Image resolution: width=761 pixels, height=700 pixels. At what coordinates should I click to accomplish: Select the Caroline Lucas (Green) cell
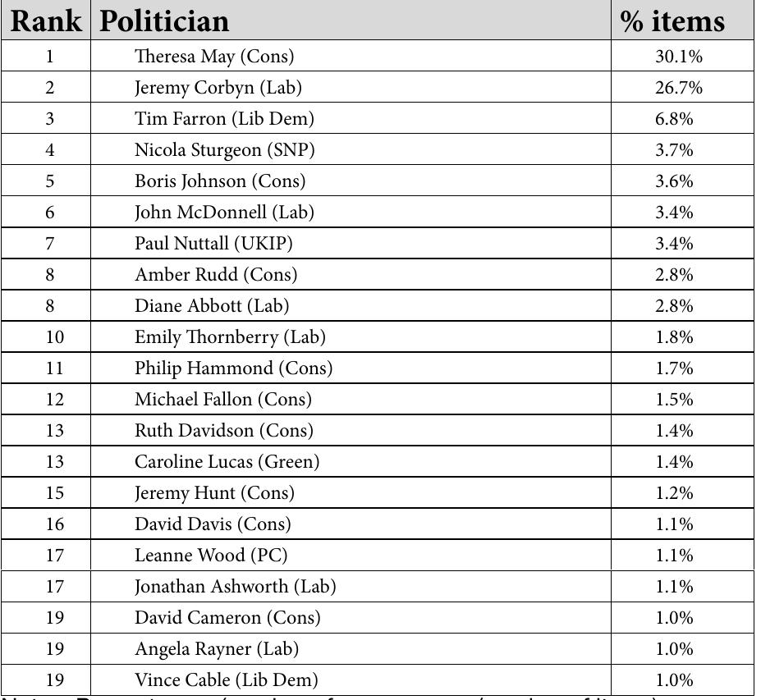click(227, 461)
